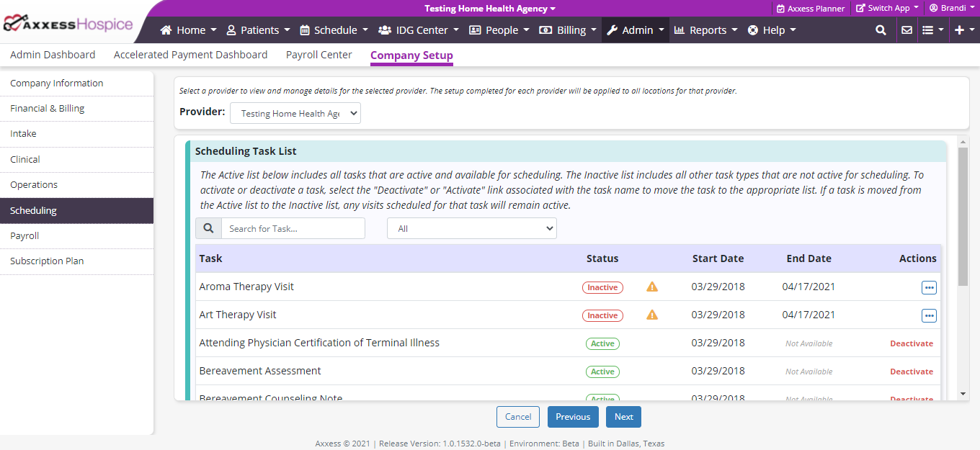This screenshot has width=980, height=450.
Task: Open the All status filter dropdown
Action: click(x=472, y=228)
